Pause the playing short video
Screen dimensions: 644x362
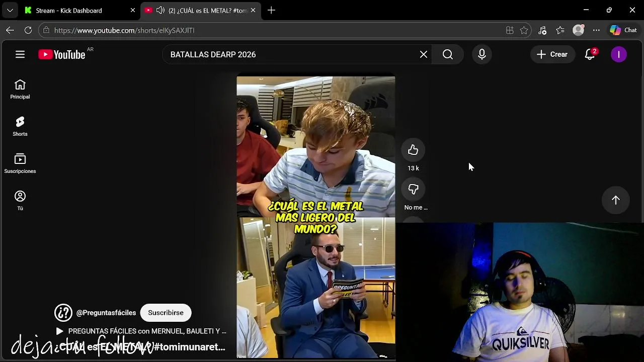click(316, 217)
